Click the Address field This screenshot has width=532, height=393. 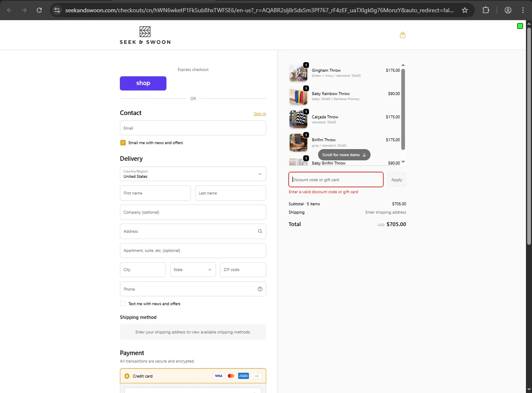(x=193, y=231)
